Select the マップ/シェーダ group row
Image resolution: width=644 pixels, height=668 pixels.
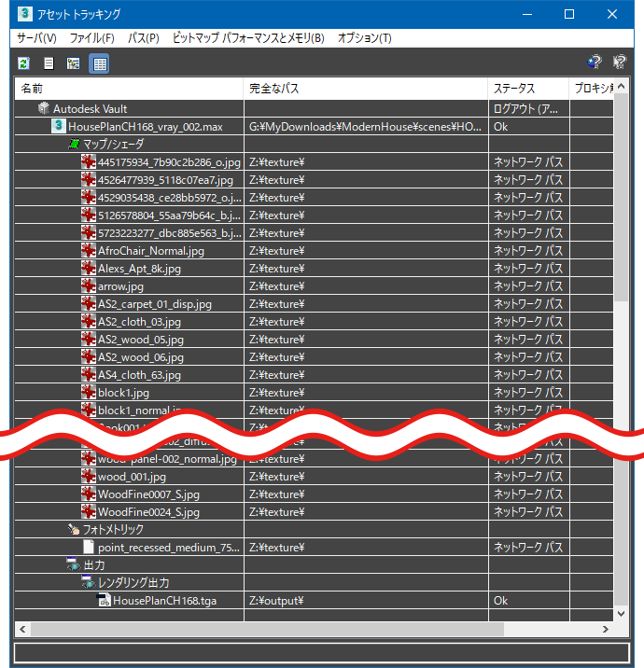(x=315, y=144)
